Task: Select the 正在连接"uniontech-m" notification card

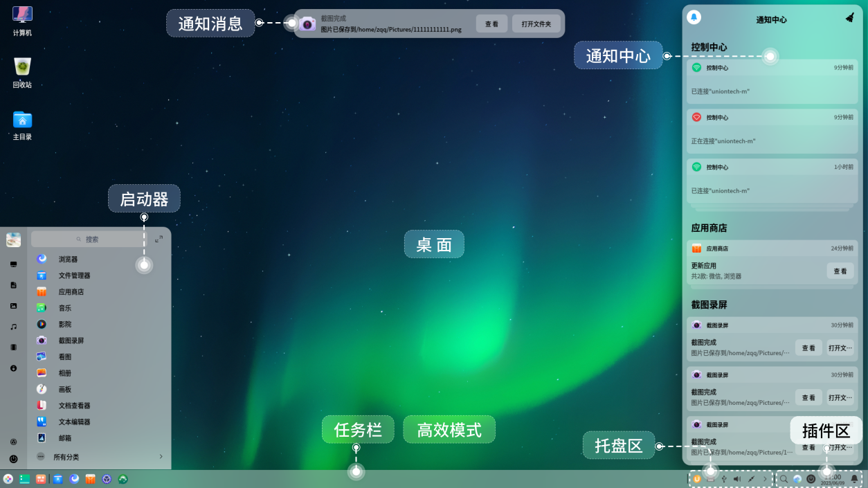Action: tap(772, 131)
